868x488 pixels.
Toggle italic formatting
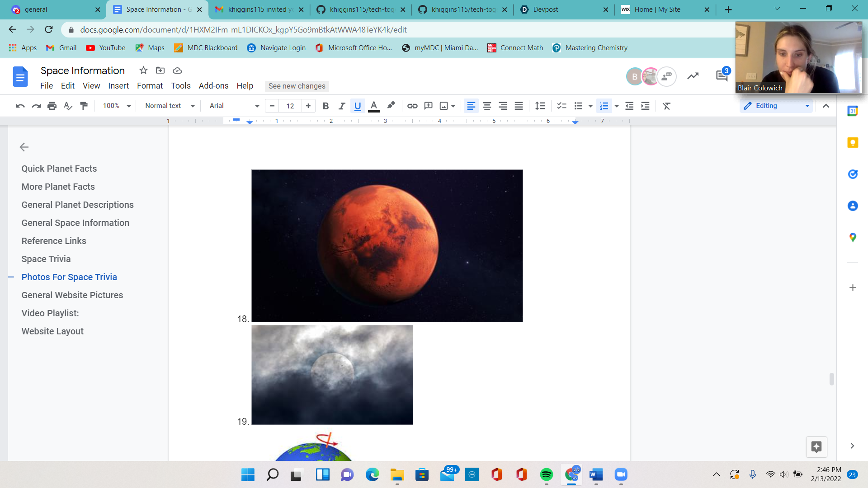pyautogui.click(x=341, y=106)
